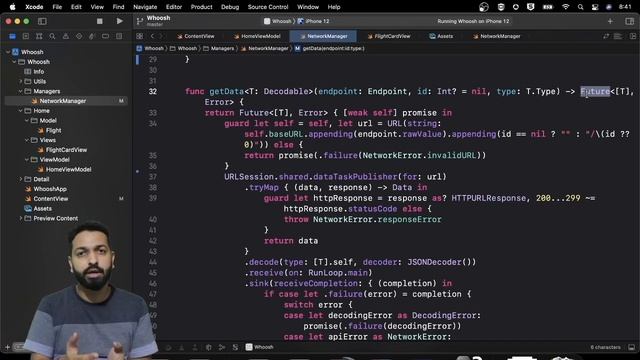Collapse the Home folder

[20, 111]
